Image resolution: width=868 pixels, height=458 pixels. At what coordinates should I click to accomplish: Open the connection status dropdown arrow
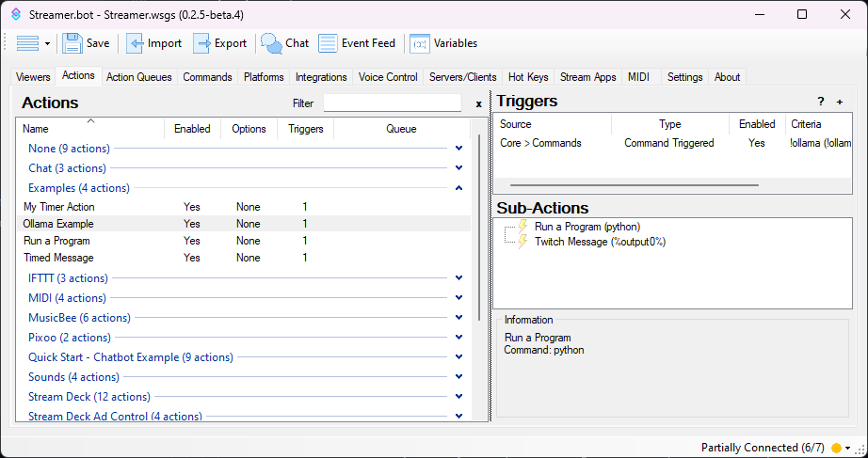[x=848, y=448]
